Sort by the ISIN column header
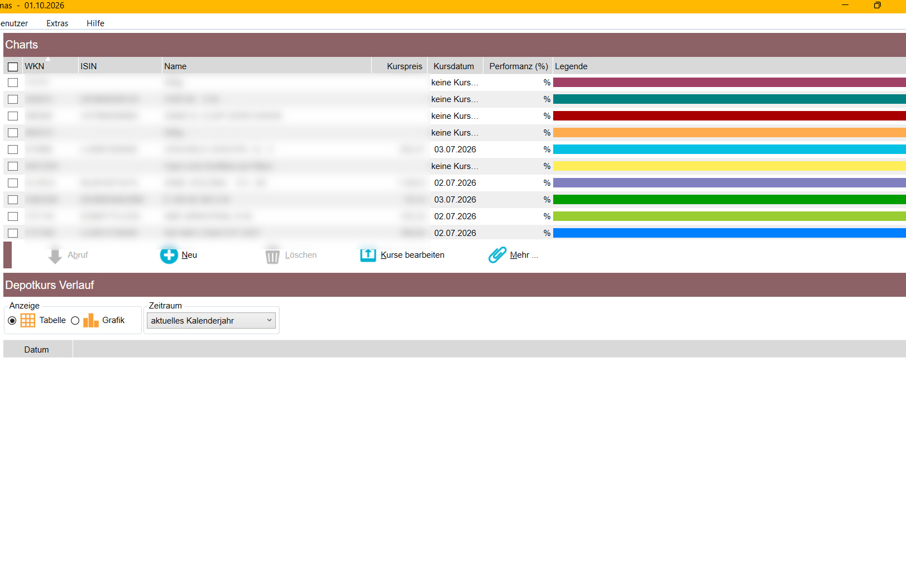 pos(120,66)
